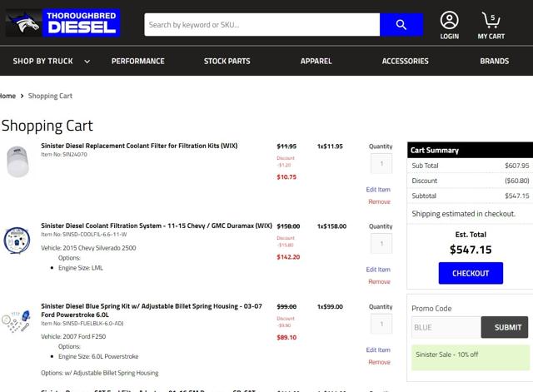Click the blue Checkout button
The image size is (533, 392).
471,273
